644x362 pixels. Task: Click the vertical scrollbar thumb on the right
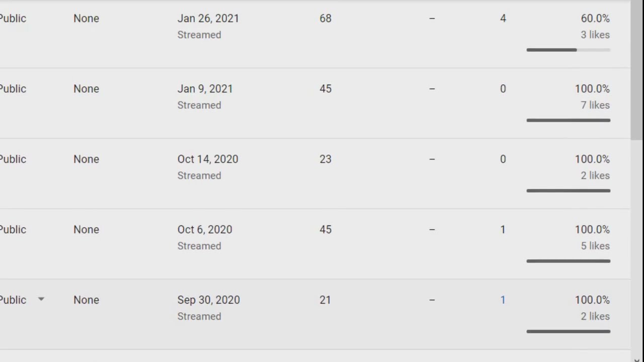(637, 70)
